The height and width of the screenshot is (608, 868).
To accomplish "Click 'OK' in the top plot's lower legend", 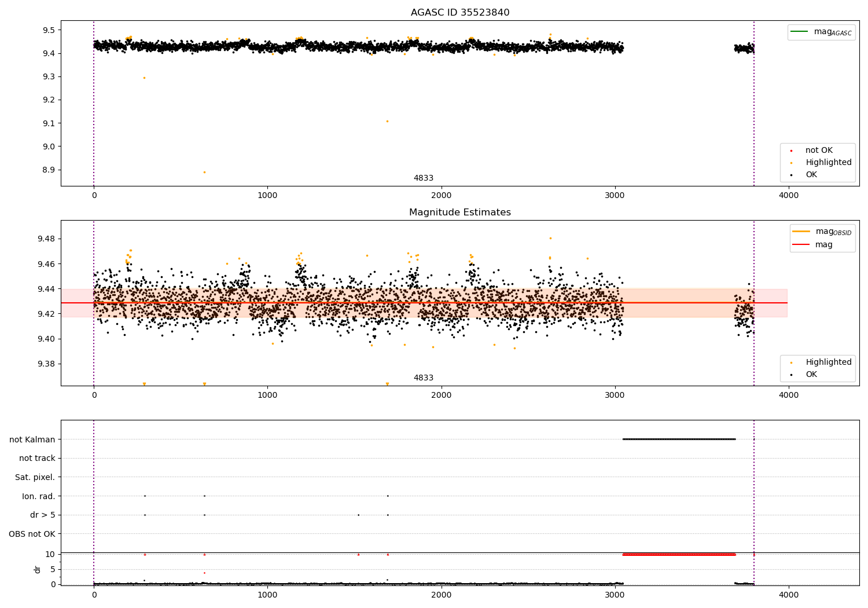I will (811, 175).
